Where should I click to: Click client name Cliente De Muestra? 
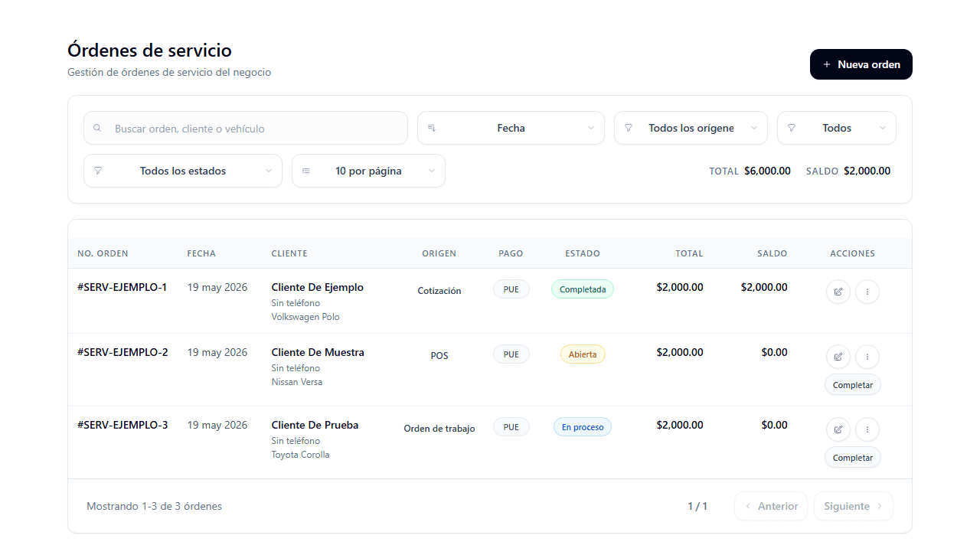318,352
